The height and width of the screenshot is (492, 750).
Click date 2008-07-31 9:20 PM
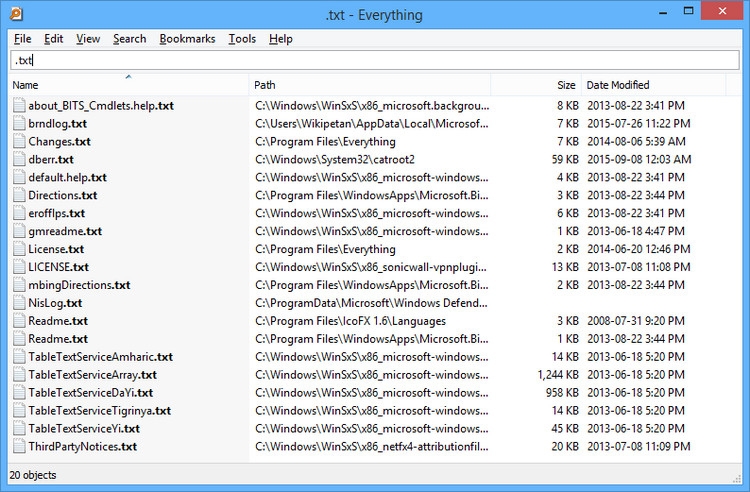636,321
